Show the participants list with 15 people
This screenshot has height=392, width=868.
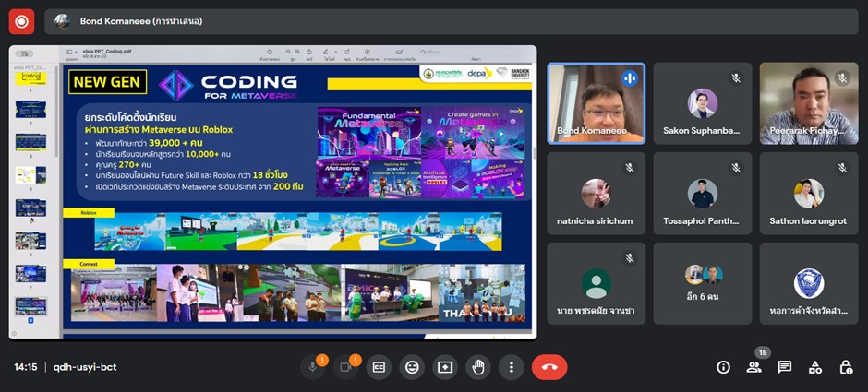coord(753,367)
